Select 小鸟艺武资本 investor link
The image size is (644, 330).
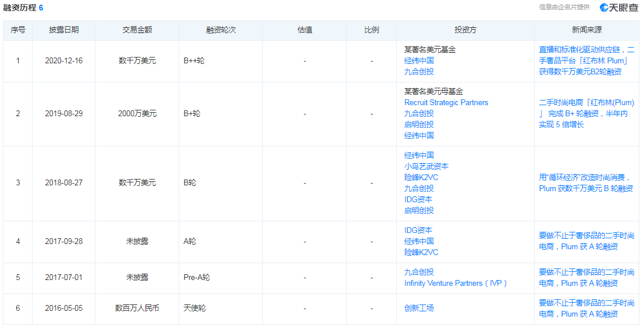click(426, 166)
